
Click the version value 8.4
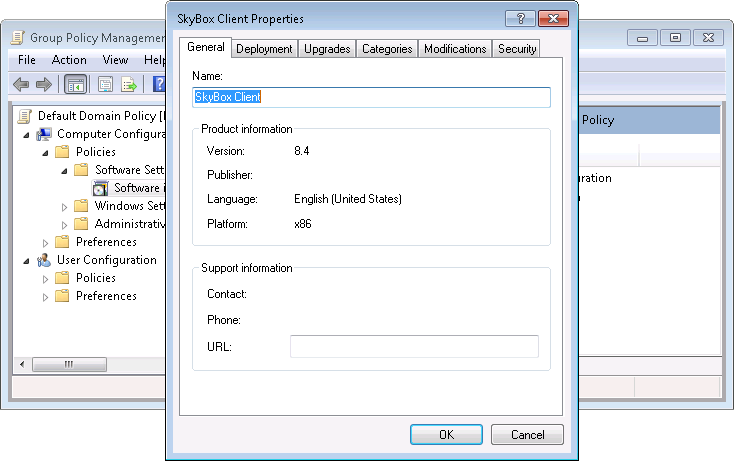(301, 151)
